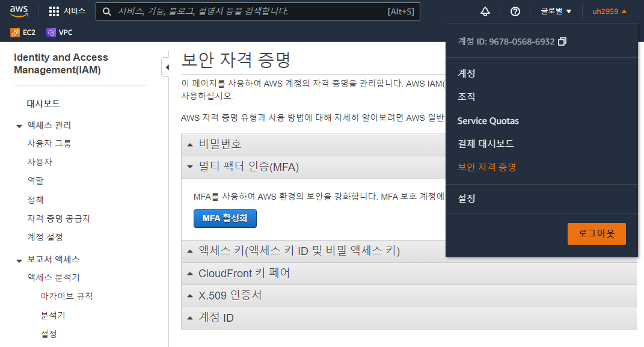Open 자격 증명 공급자 in the sidebar
Image resolution: width=644 pixels, height=347 pixels.
(59, 218)
